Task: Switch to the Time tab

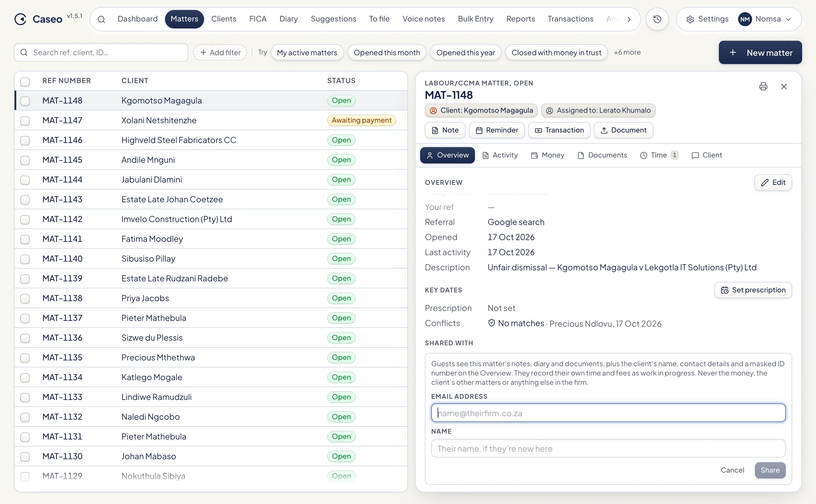Action: coord(659,155)
